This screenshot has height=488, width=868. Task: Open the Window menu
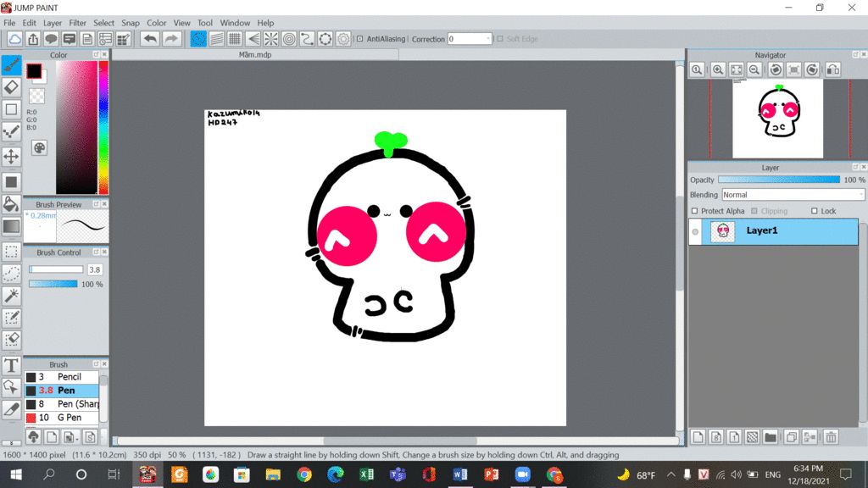point(235,23)
